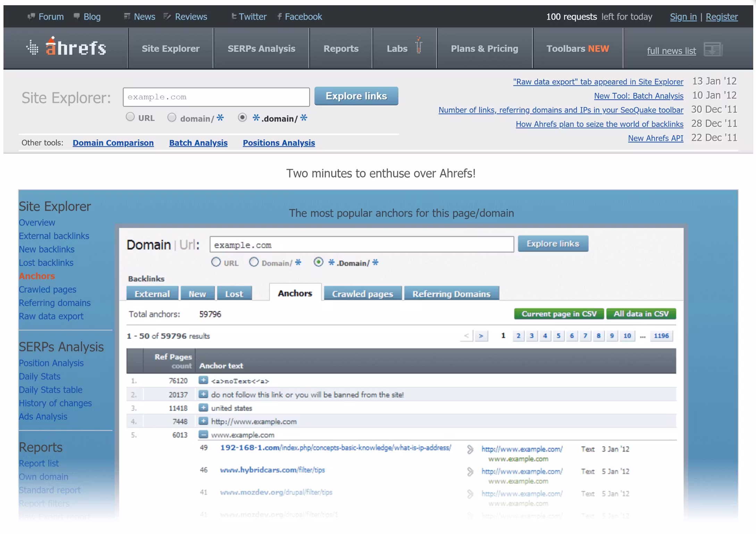Click the News feed icon
756x534 pixels.
(127, 16)
